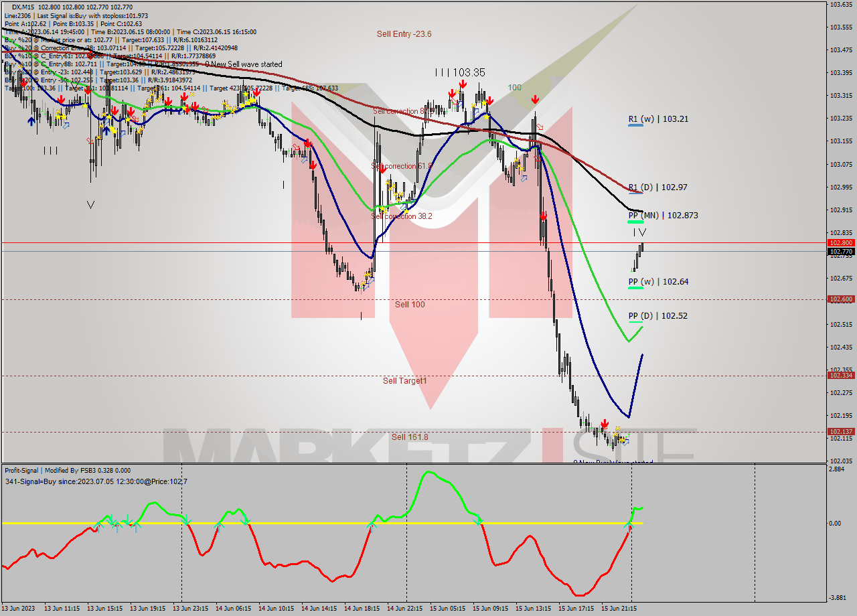Click the Sell correction 61.8 label
857x616 pixels.
point(402,165)
